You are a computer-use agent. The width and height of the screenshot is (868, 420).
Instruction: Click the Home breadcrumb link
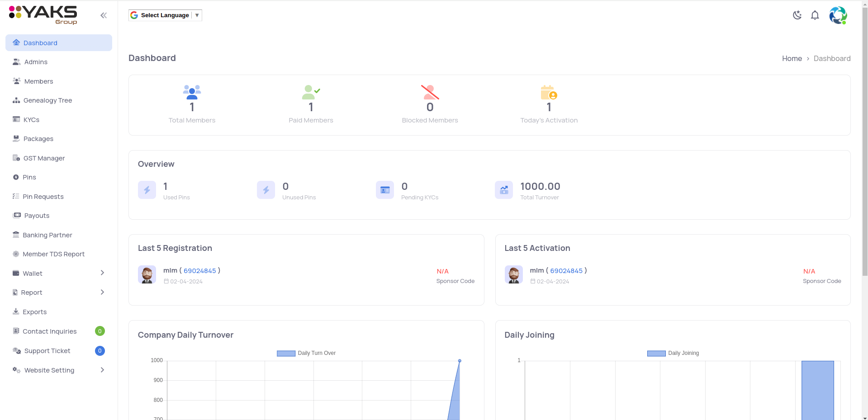(x=792, y=58)
